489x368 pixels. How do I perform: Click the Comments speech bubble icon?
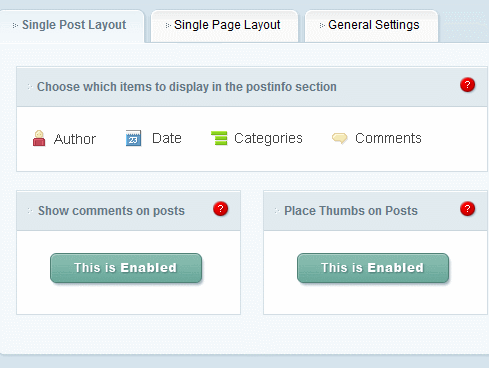(340, 138)
